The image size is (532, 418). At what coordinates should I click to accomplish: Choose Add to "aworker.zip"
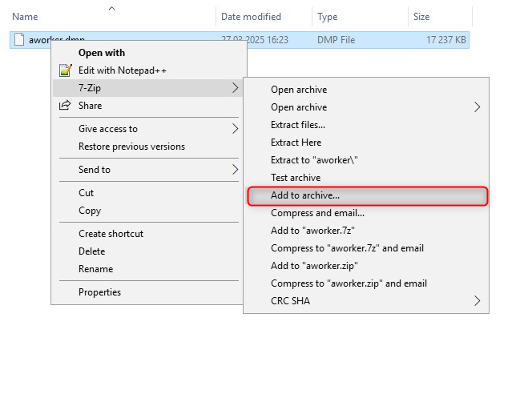[x=314, y=266]
